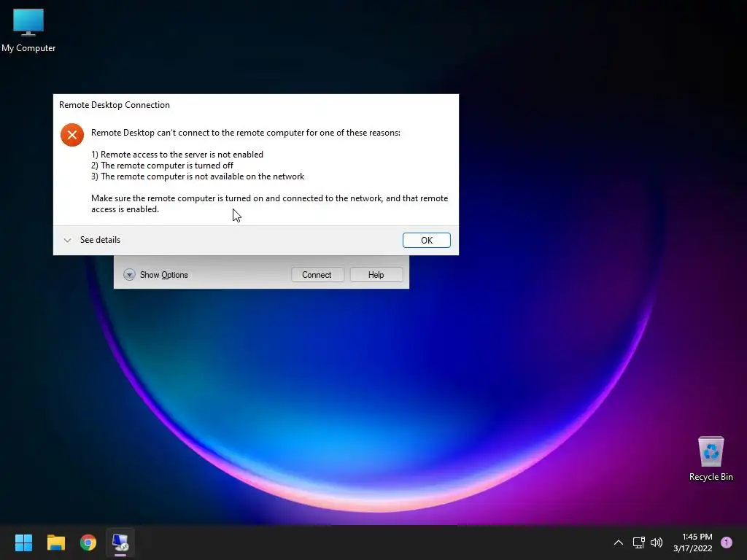This screenshot has width=747, height=560.
Task: Click the Remote Desktop Connection dialog title
Action: click(x=115, y=105)
